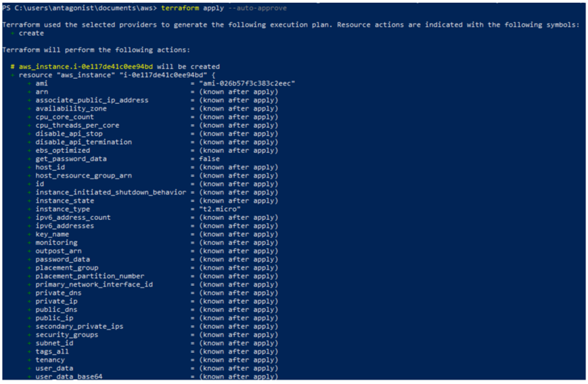The height and width of the screenshot is (384, 588).
Task: Click the 'security_groups' attribute
Action: click(x=67, y=334)
